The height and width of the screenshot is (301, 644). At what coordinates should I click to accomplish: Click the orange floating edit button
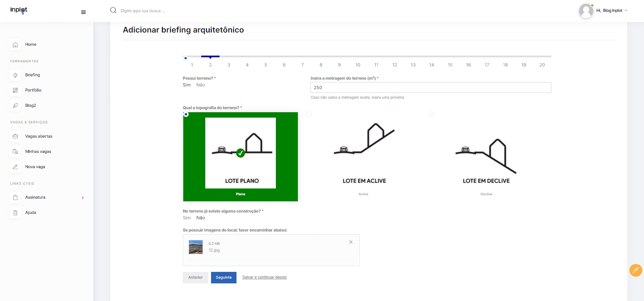[636, 270]
